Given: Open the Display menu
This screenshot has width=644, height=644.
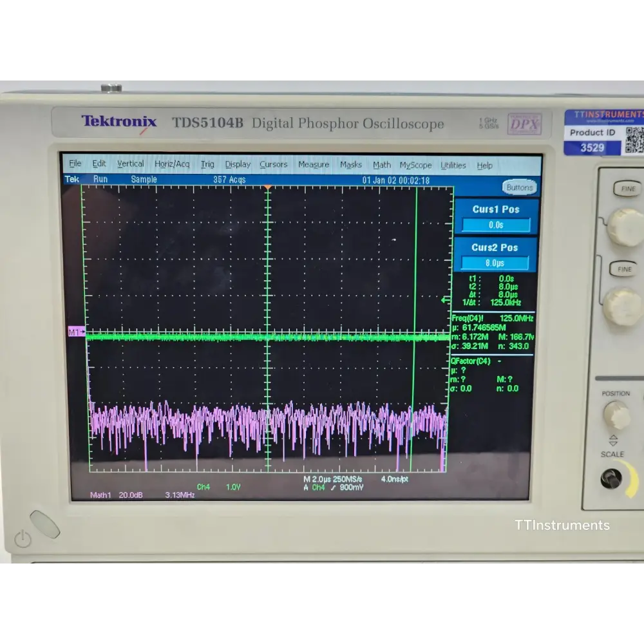Looking at the screenshot, I should [x=238, y=164].
